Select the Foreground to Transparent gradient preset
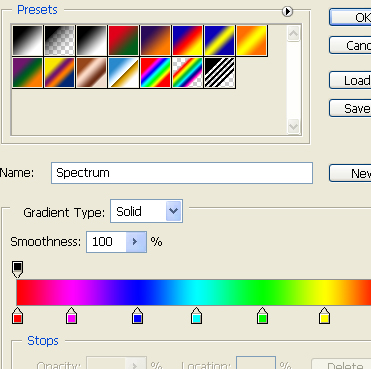Viewport: 371px width, 369px height. tap(60, 40)
